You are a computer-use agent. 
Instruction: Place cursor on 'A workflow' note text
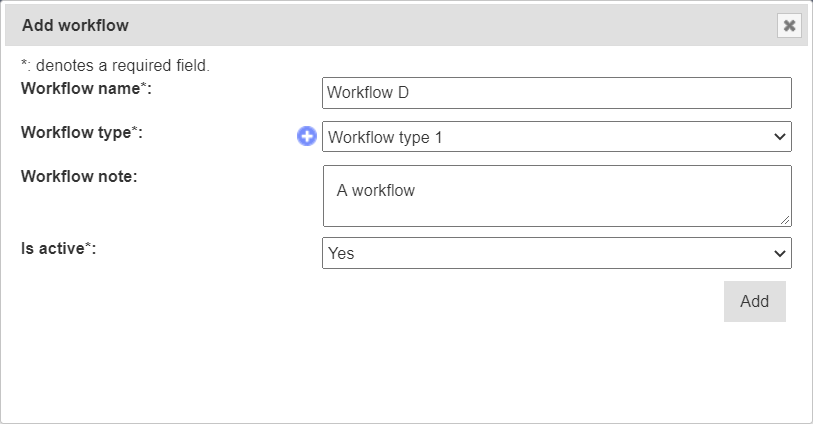click(375, 190)
